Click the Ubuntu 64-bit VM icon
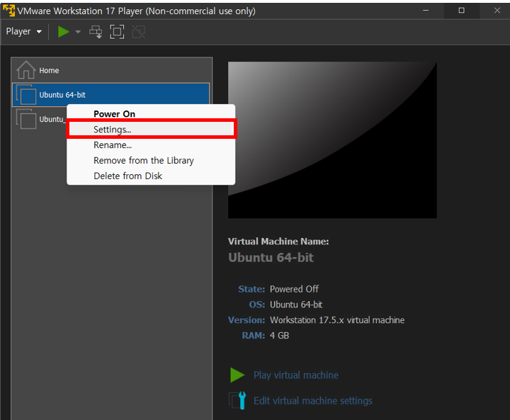Screen dimensions: 510x420 tap(26, 95)
